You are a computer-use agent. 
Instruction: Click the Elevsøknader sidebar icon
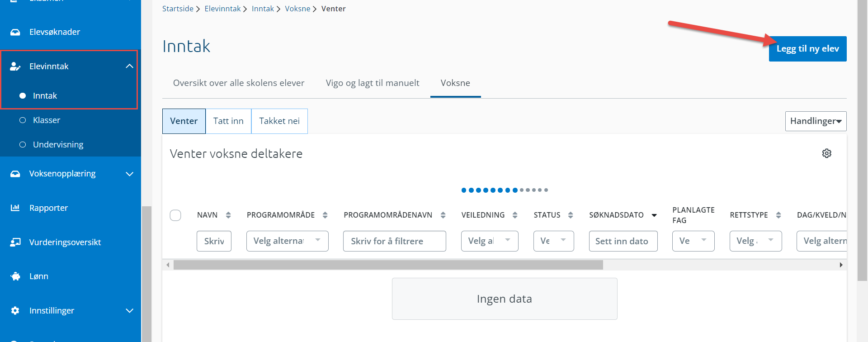tap(15, 32)
